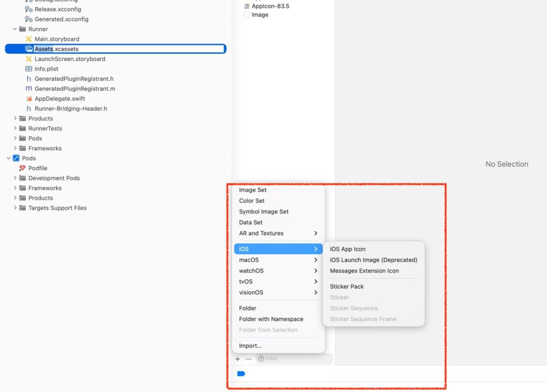Open Runner-Bridging-Header.h file
The width and height of the screenshot is (547, 392).
tap(71, 108)
